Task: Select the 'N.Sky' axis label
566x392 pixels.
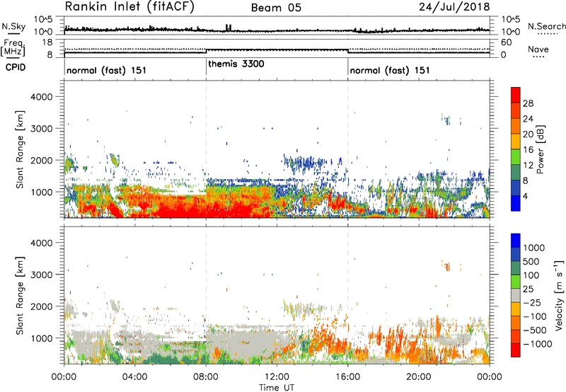Action: coord(13,26)
